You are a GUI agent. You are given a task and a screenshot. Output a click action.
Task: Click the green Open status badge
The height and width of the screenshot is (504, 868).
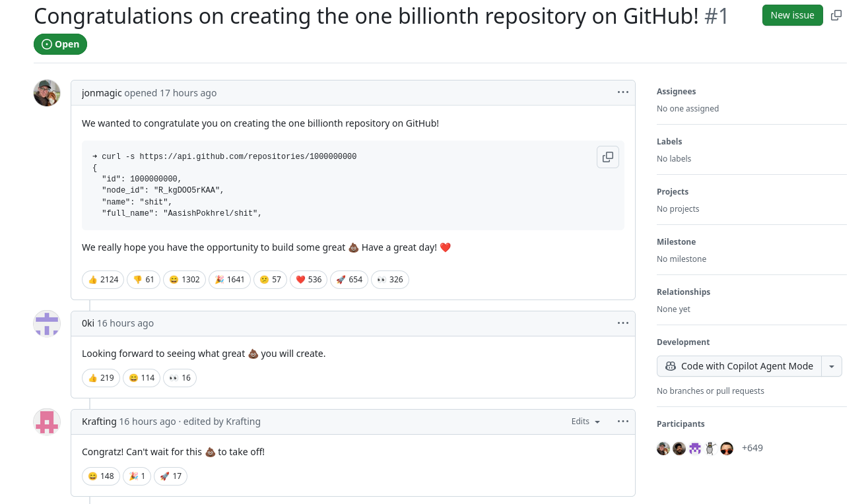click(x=60, y=44)
